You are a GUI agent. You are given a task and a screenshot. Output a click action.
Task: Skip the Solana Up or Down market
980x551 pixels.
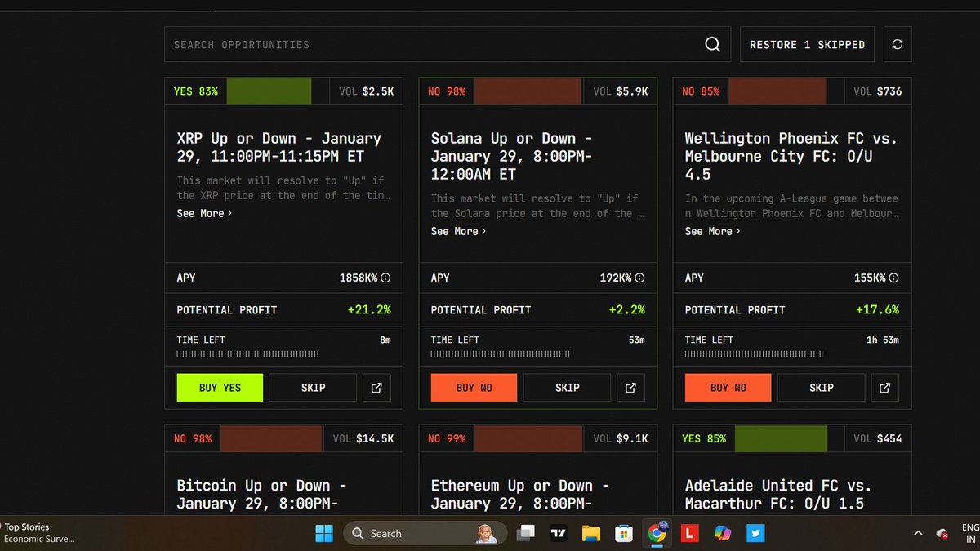click(x=567, y=388)
